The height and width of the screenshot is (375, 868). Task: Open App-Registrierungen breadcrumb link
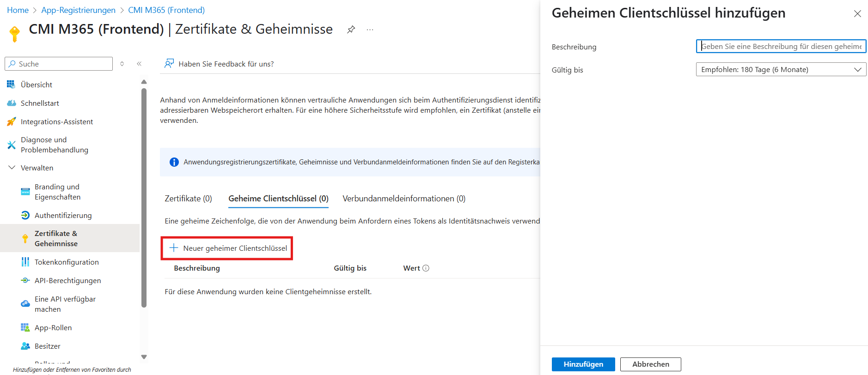tap(78, 10)
